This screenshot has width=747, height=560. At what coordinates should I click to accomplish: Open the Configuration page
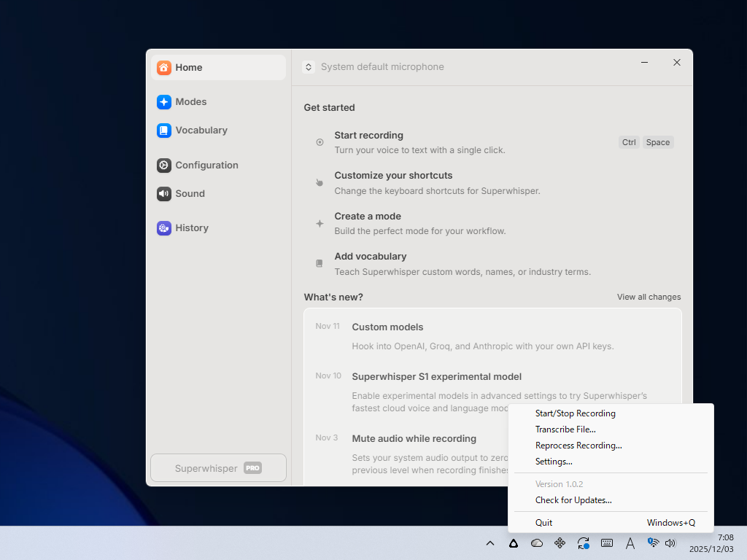coord(219,166)
